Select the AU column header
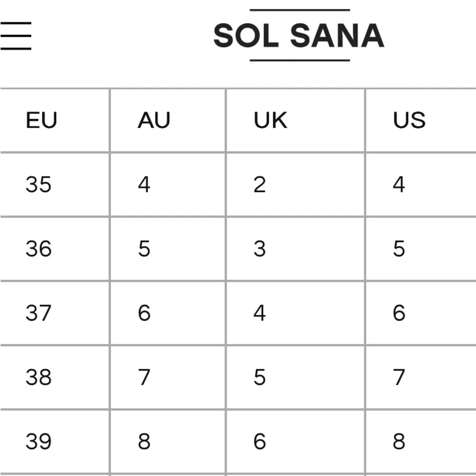Viewport: 476px width, 476px height. point(154,120)
